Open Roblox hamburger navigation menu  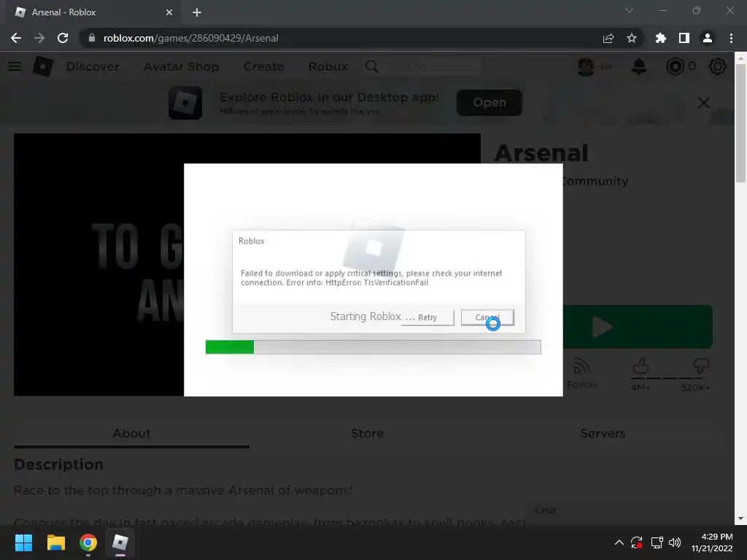pyautogui.click(x=15, y=66)
